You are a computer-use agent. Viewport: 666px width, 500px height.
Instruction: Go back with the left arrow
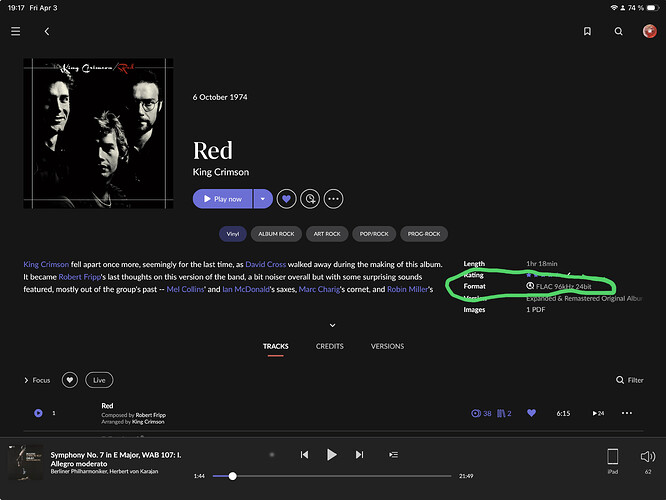pos(47,31)
